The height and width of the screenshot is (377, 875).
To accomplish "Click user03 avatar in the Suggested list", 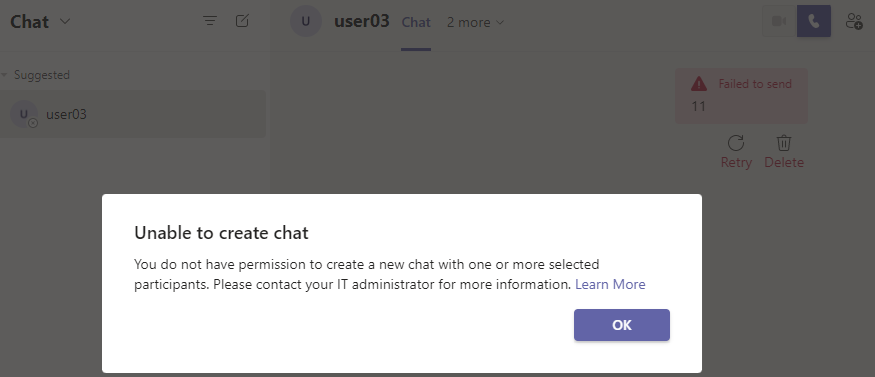I will click(24, 114).
